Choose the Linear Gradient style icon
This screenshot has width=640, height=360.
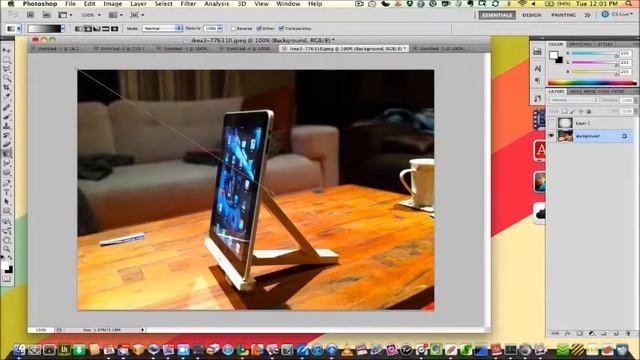[79, 29]
